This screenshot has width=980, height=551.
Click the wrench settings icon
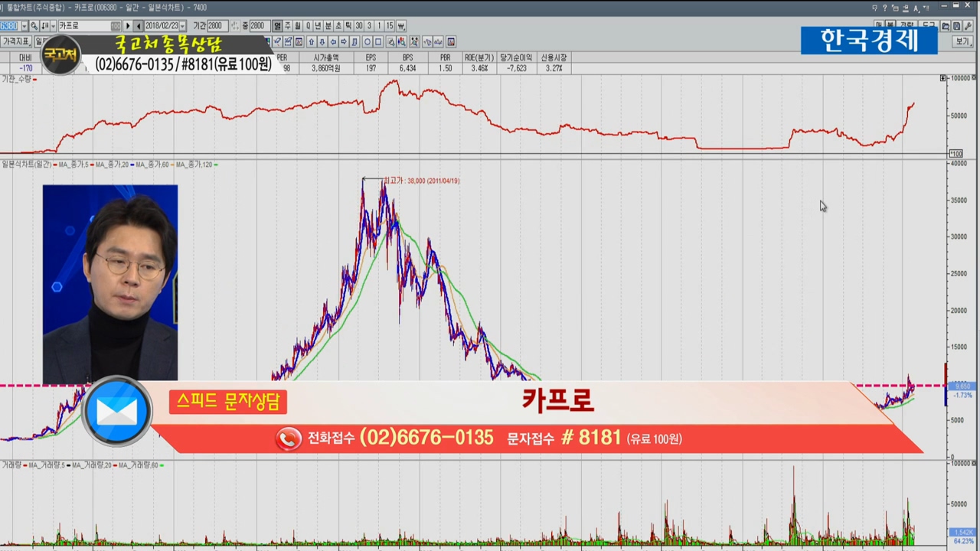[969, 26]
